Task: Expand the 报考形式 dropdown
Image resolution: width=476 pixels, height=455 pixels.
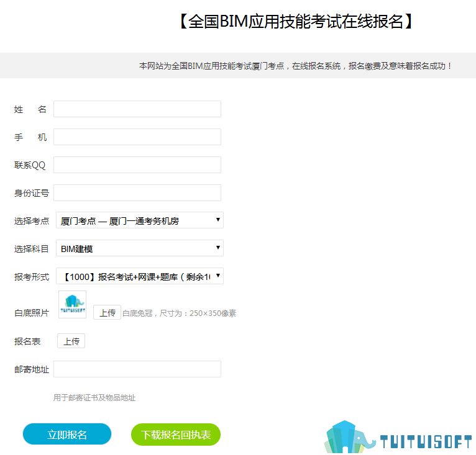Action: (140, 276)
